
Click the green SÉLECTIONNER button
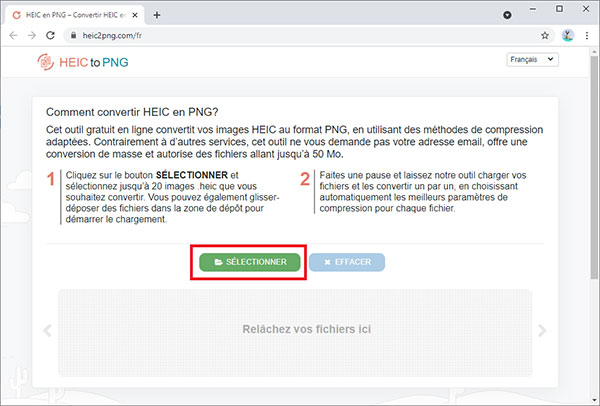249,262
